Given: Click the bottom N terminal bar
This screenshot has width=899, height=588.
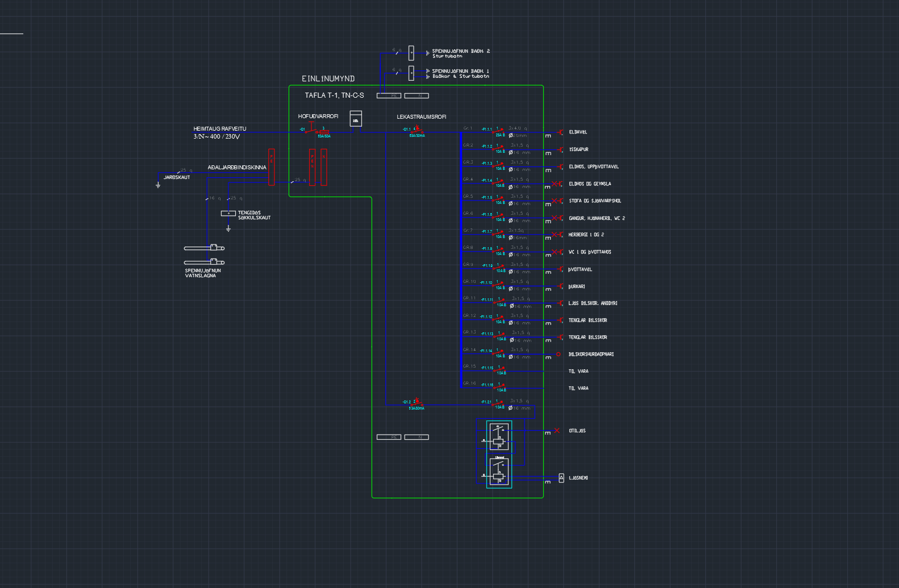Looking at the screenshot, I should point(417,437).
